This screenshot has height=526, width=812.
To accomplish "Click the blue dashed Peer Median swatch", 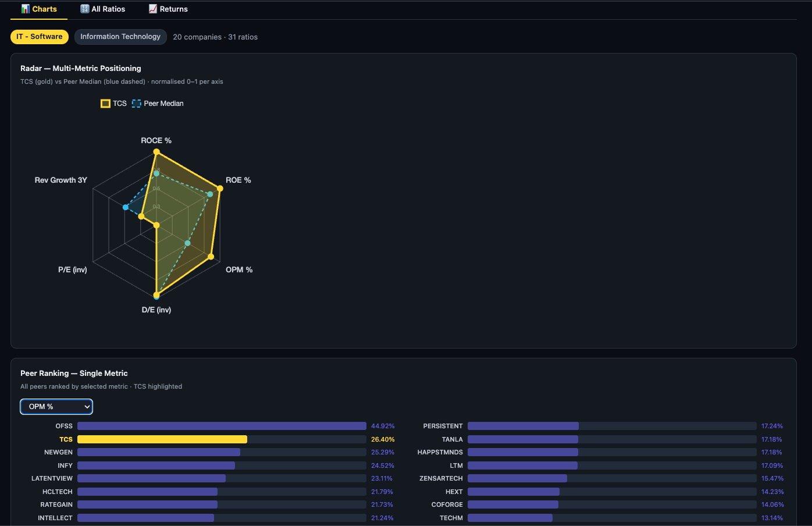I will 136,104.
